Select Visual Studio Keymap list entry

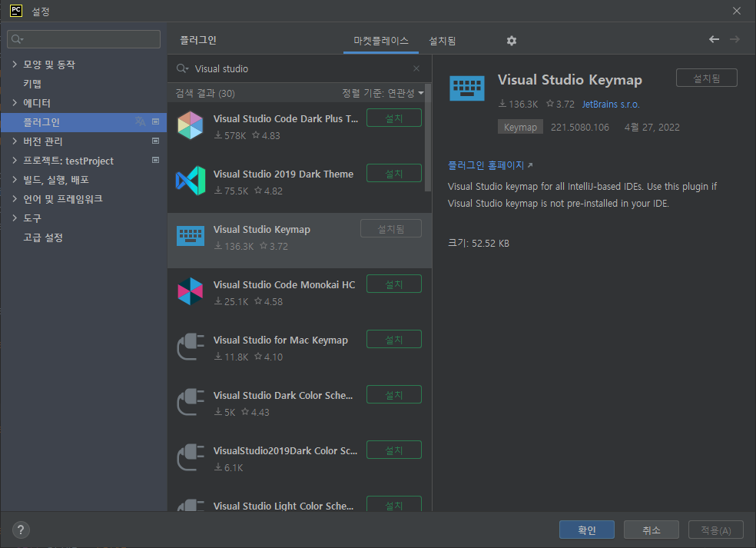pyautogui.click(x=300, y=241)
